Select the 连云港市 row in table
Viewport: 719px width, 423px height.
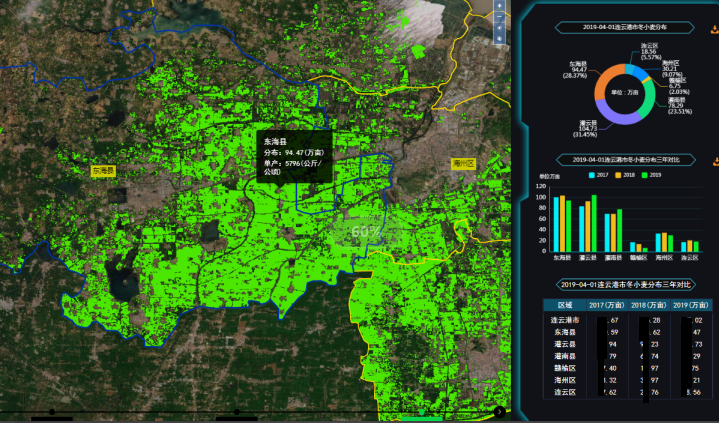point(567,319)
